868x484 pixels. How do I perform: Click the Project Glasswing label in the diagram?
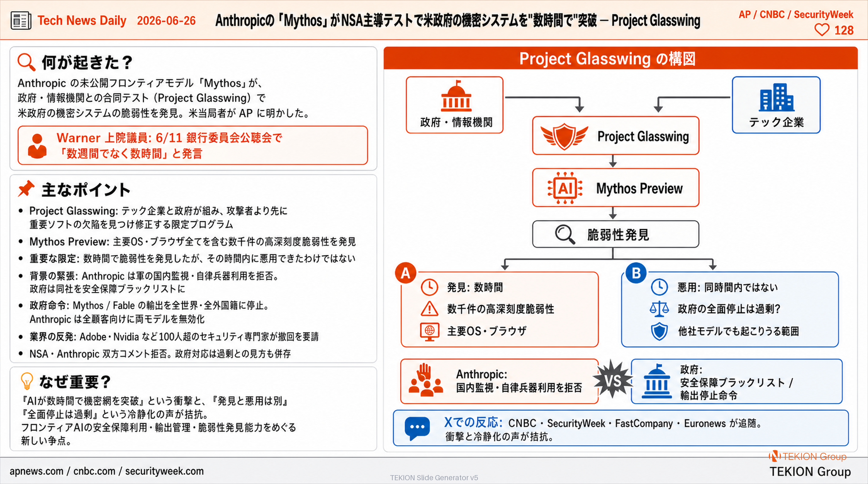[x=643, y=136]
